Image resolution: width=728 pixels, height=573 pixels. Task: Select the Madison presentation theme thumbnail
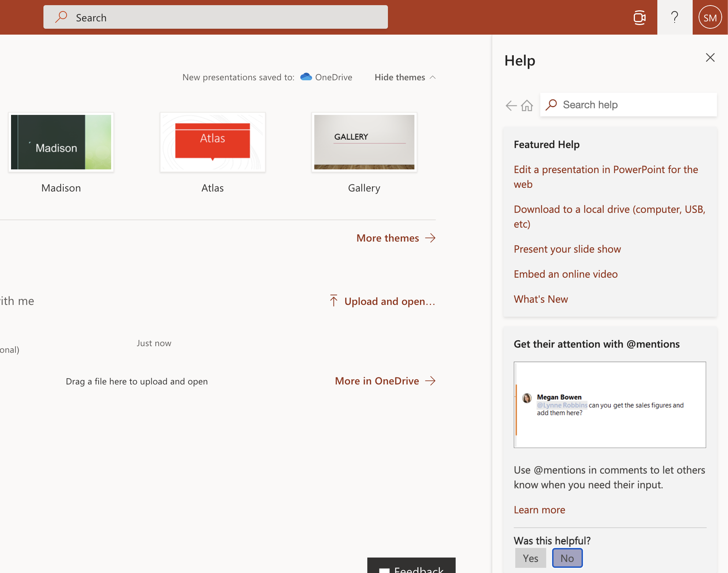coord(61,142)
